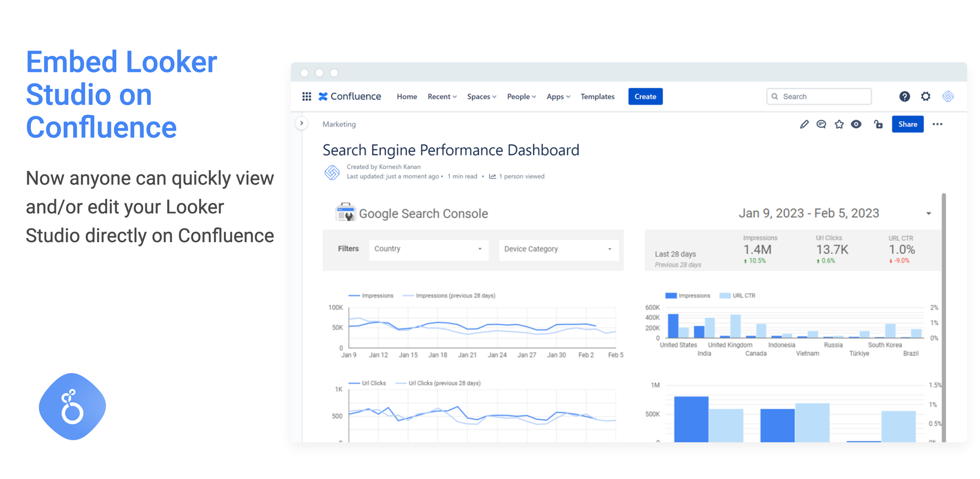Viewport: 980px width, 479px height.
Task: Expand the sidebar with chevron button
Action: point(301,123)
